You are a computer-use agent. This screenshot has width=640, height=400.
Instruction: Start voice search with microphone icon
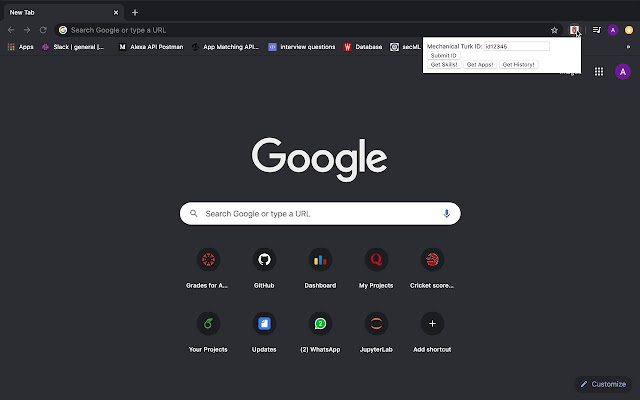coord(447,213)
